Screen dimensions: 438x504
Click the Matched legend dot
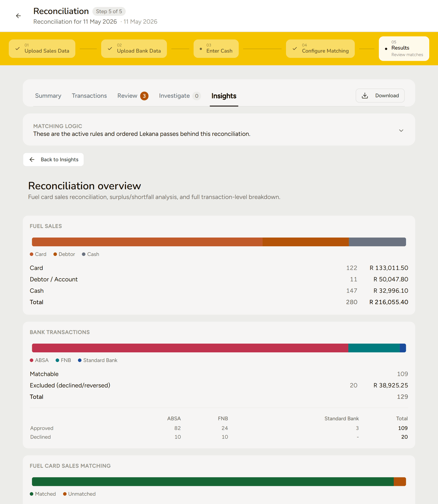[x=32, y=494]
